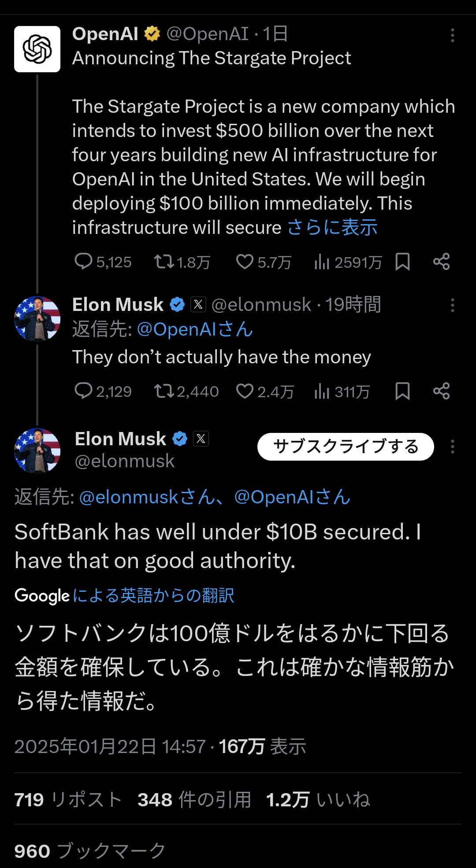476x868 pixels.
Task: Like the OpenAI Stargate post
Action: (245, 262)
